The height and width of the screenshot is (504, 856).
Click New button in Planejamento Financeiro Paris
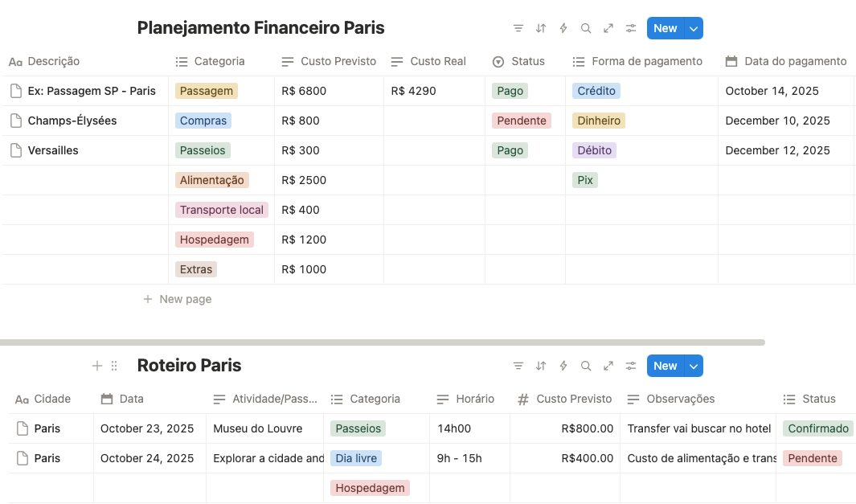pyautogui.click(x=665, y=28)
